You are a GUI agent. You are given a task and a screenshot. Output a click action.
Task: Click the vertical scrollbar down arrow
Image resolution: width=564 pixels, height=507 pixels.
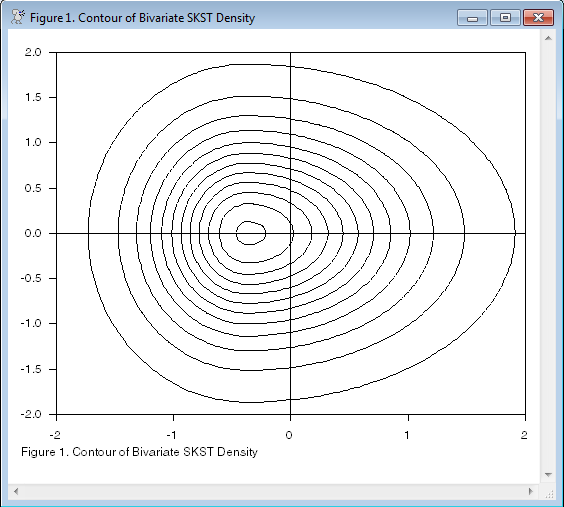548,475
